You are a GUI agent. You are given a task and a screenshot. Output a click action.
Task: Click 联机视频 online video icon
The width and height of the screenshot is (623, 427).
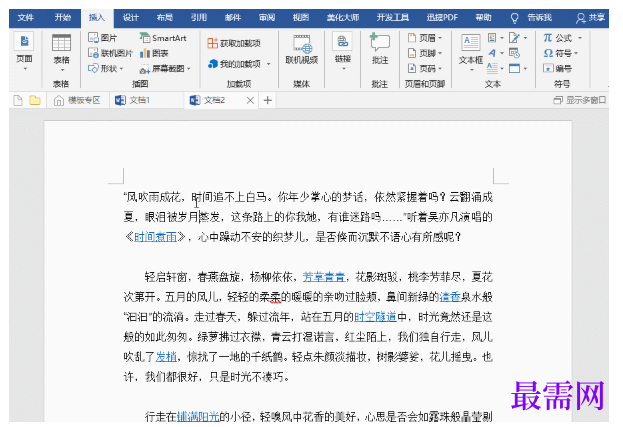[302, 50]
